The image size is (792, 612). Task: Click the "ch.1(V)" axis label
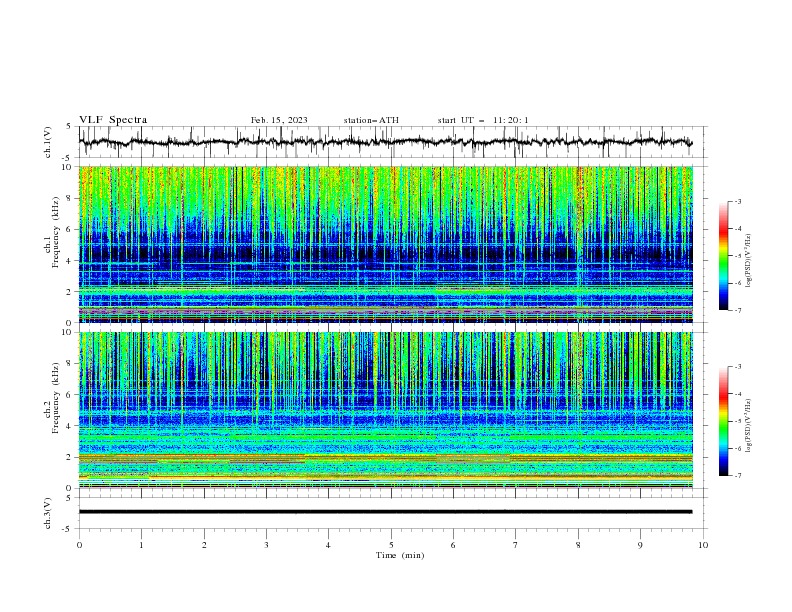(48, 142)
